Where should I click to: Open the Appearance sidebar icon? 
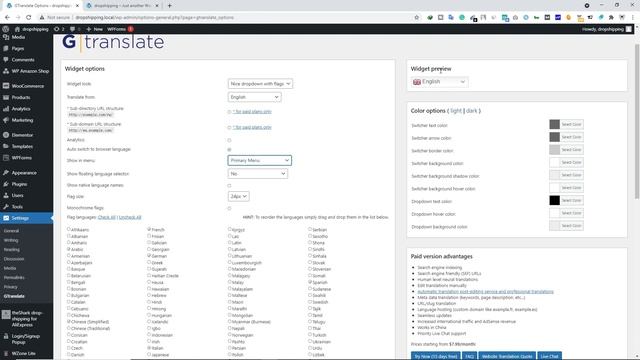click(x=6, y=173)
